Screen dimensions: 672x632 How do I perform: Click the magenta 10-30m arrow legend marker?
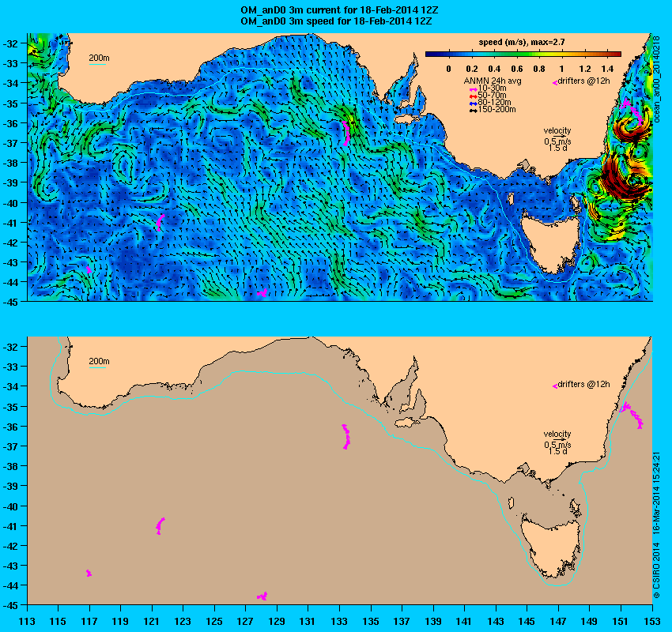(473, 88)
